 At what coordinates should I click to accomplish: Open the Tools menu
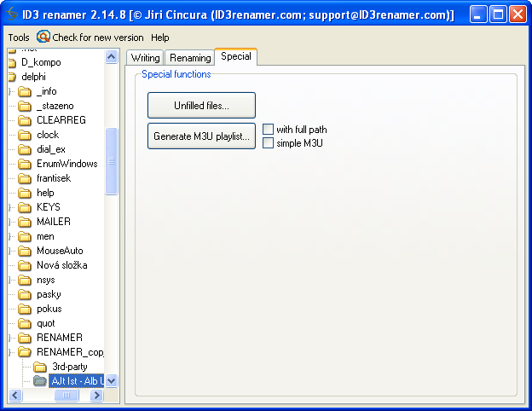[x=19, y=38]
